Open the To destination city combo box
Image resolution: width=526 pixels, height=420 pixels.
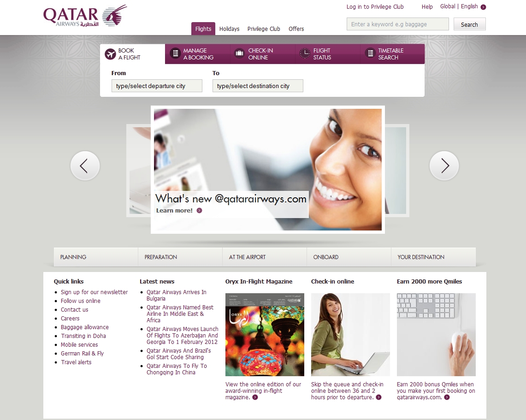[258, 86]
